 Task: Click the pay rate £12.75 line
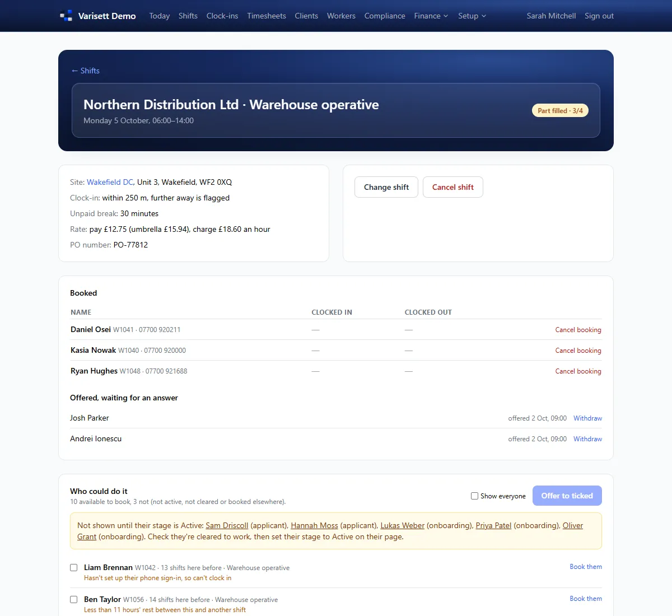170,229
